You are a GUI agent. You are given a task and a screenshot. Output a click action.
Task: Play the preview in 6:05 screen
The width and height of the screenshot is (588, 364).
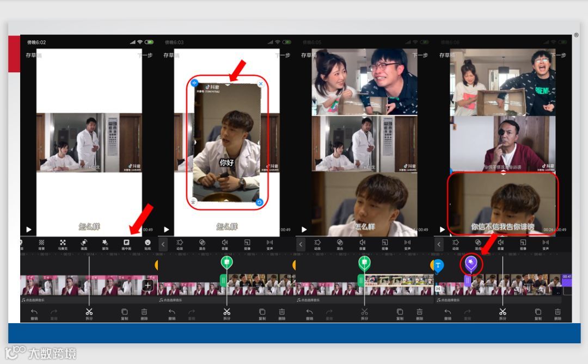(304, 230)
